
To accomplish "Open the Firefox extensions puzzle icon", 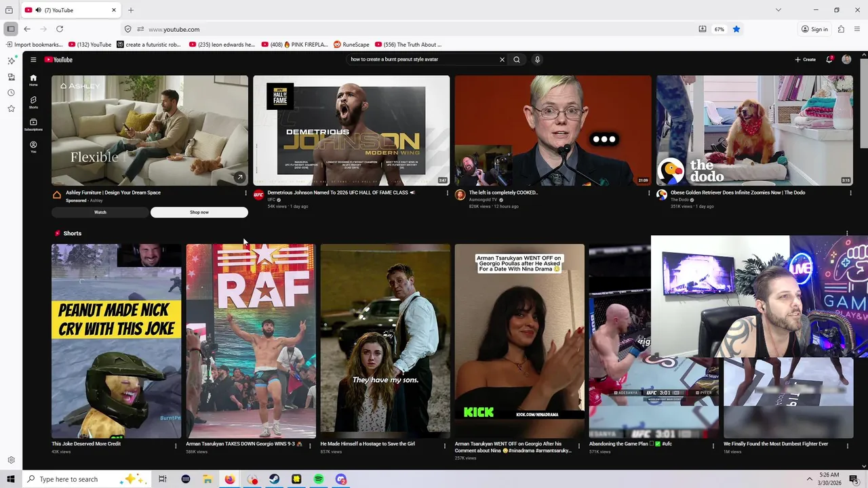I will click(x=841, y=29).
